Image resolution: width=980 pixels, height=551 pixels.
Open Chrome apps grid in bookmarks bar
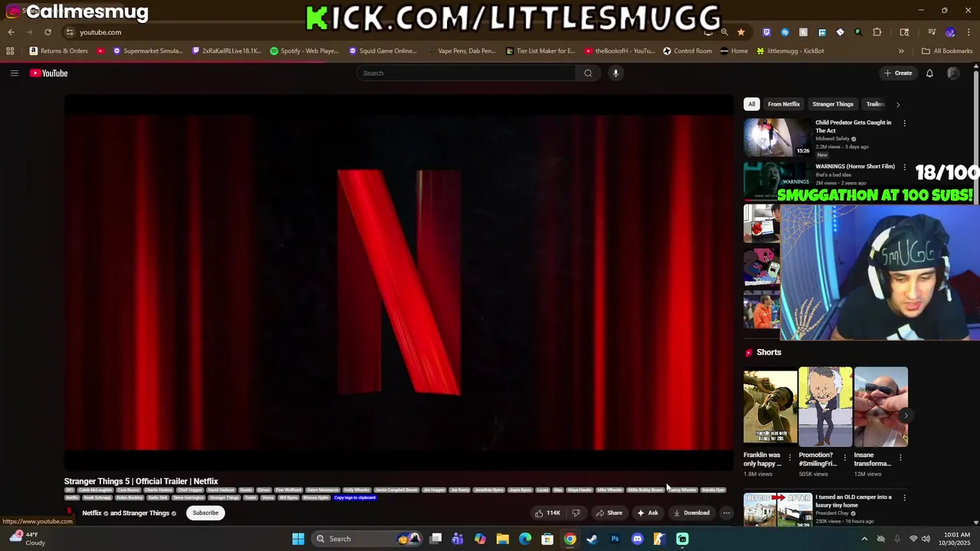point(10,51)
